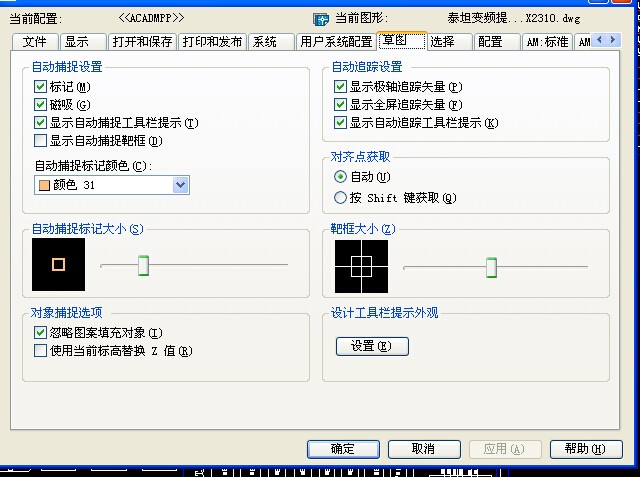Toggle 显示全屏追踪矢量(F) checkbox

[x=340, y=104]
